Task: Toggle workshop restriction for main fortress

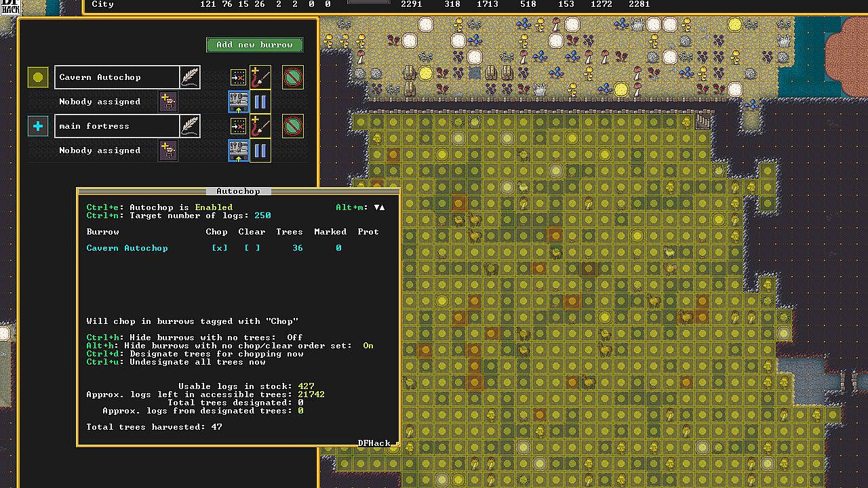Action: (x=239, y=150)
